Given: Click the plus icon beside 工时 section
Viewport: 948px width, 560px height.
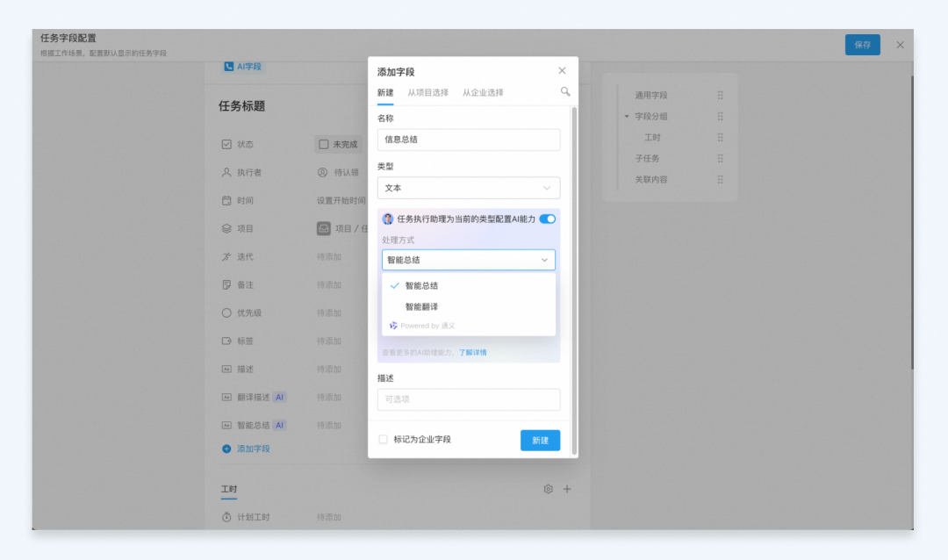Looking at the screenshot, I should [566, 489].
